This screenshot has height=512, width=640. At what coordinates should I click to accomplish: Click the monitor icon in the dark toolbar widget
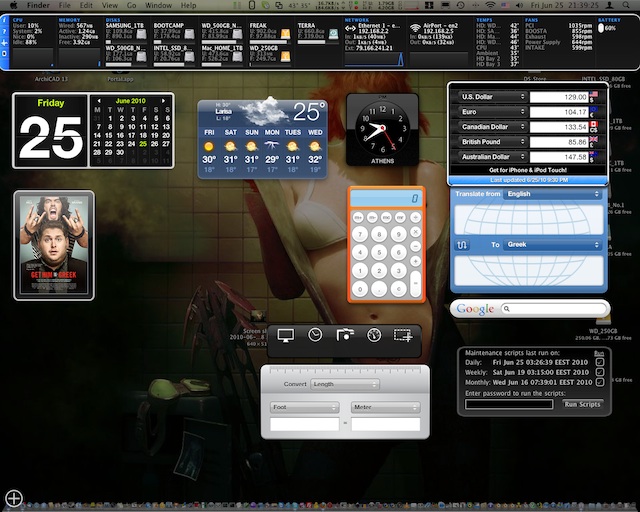click(x=285, y=336)
